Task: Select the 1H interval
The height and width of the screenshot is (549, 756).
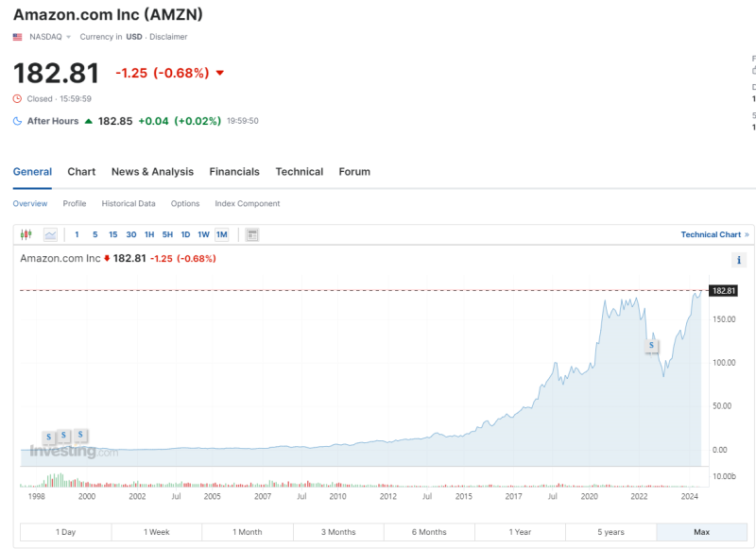Action: coord(149,234)
